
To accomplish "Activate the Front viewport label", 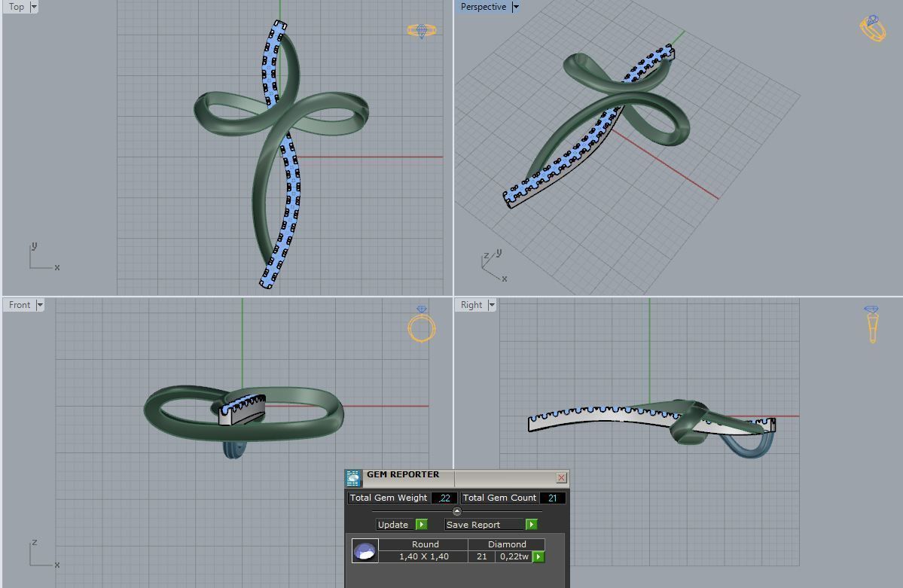I will click(x=20, y=305).
